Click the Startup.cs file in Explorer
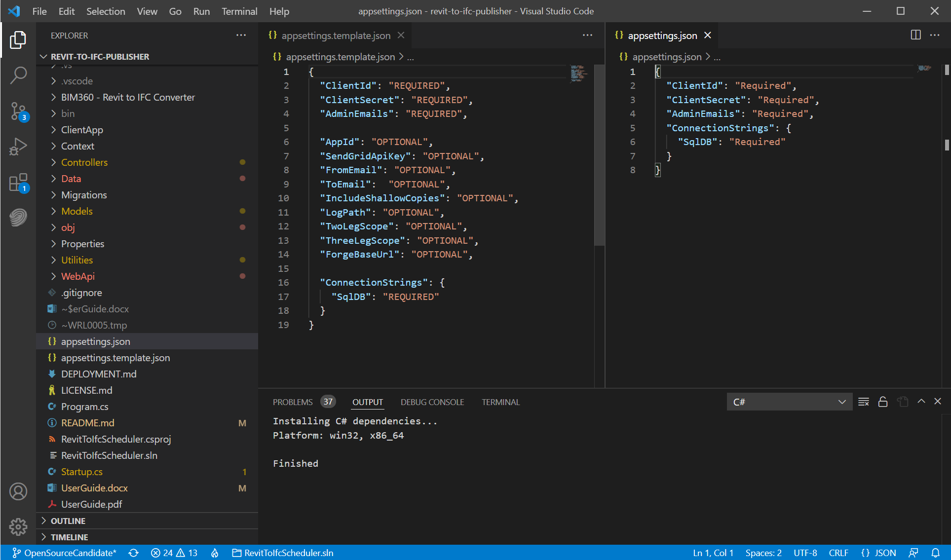 click(x=81, y=471)
